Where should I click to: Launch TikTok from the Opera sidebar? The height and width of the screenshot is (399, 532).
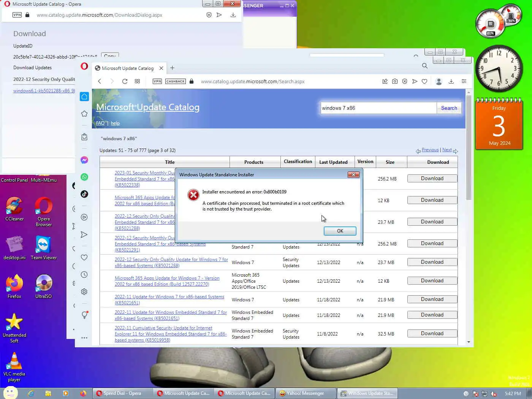[84, 194]
